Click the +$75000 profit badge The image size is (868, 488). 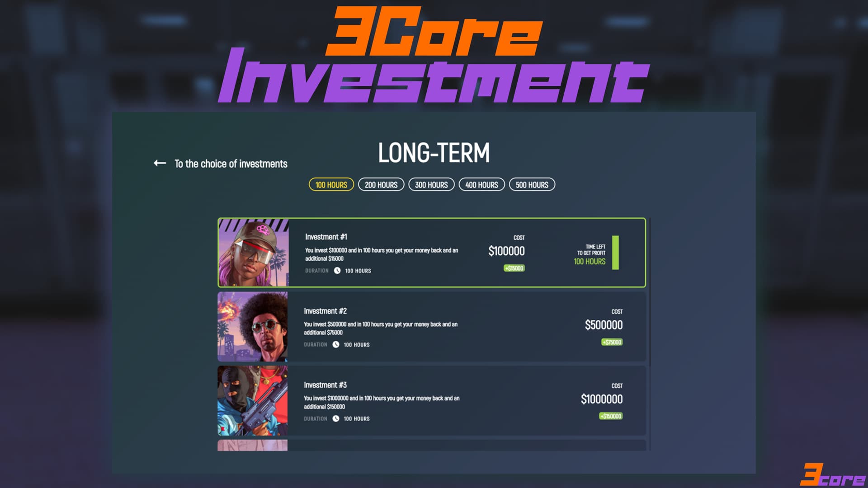pos(612,342)
